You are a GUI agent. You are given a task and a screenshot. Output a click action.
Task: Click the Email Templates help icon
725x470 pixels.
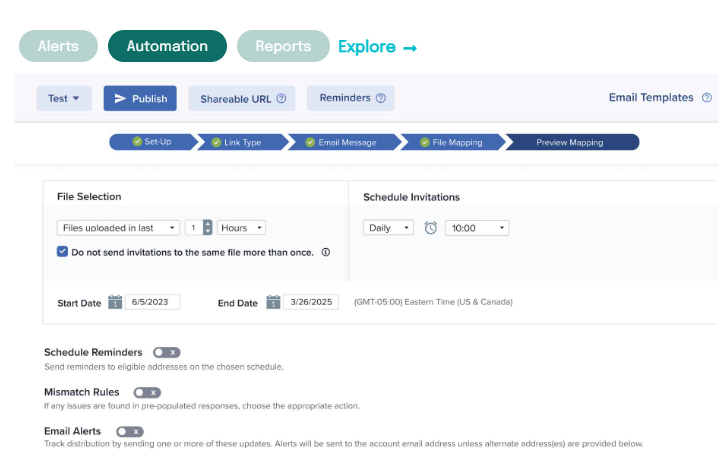[x=707, y=98]
